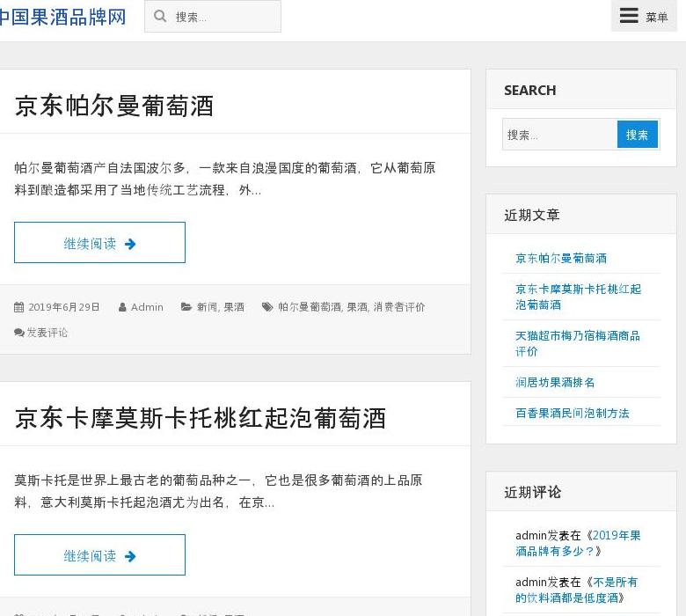Image resolution: width=686 pixels, height=616 pixels.
Task: Open the hamburger 菜单 menu button
Action: coord(644,16)
